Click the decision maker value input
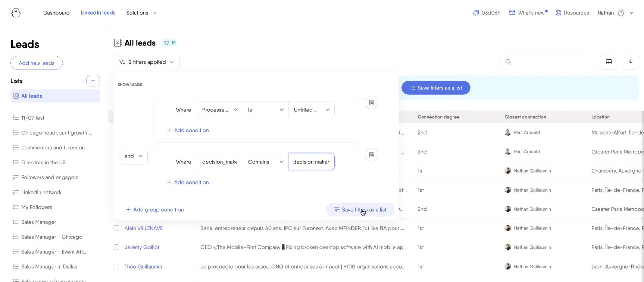Viewport: 644px width, 282px height. tap(311, 162)
